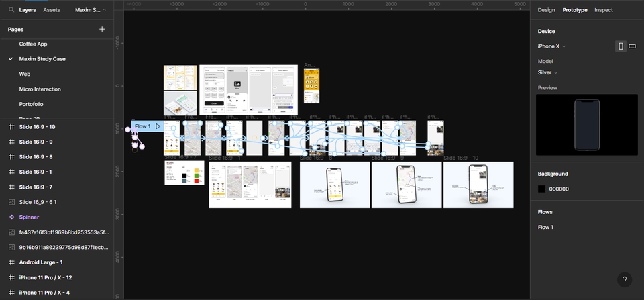Screen dimensions: 644x300
Task: Open the Silver model dropdown
Action: (547, 72)
